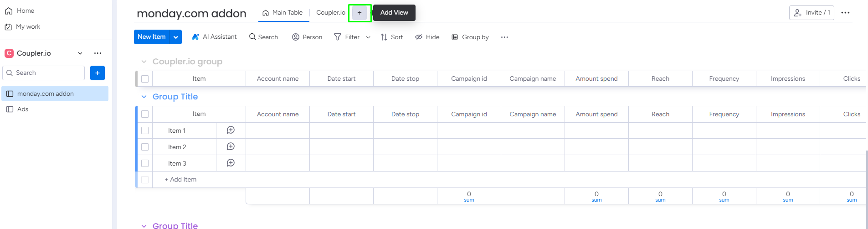Screen dimensions: 868x229
Task: Check the Item 2 row checkbox
Action: 145,147
